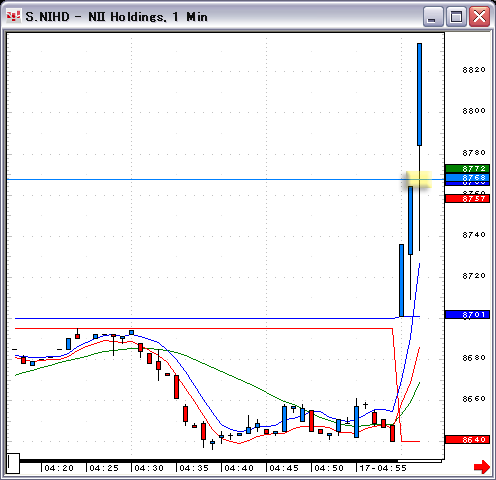This screenshot has height=480, width=496.
Task: Click the 8720 price axis value
Action: (x=474, y=276)
